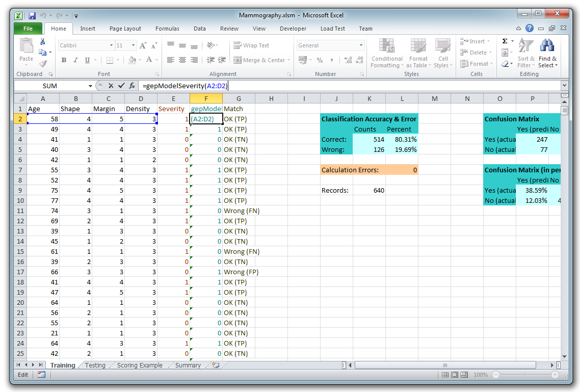Click the Insert Function fx icon
This screenshot has height=392, width=580.
132,86
